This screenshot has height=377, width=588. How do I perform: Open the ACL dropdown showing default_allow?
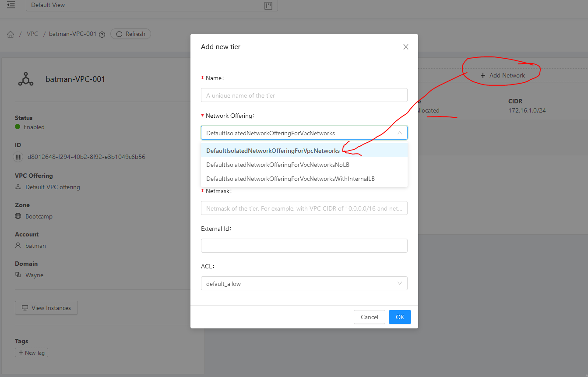pyautogui.click(x=304, y=283)
